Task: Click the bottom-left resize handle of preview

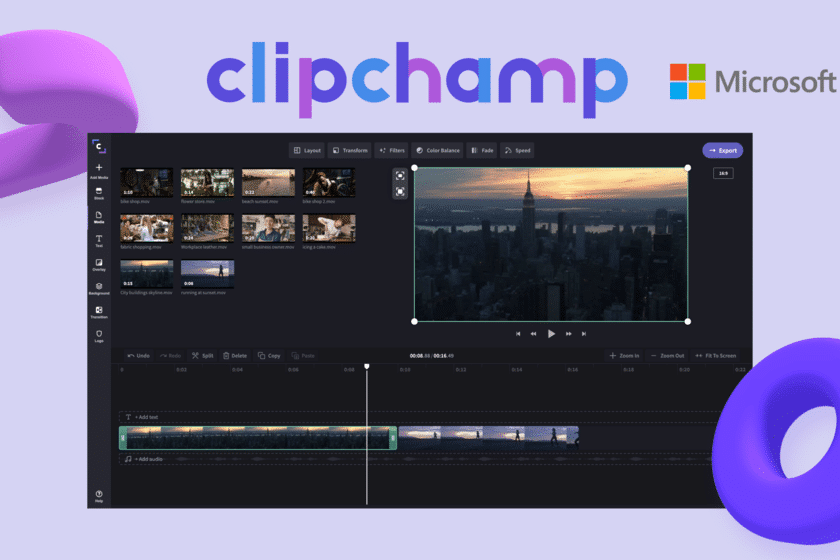Action: [x=414, y=322]
